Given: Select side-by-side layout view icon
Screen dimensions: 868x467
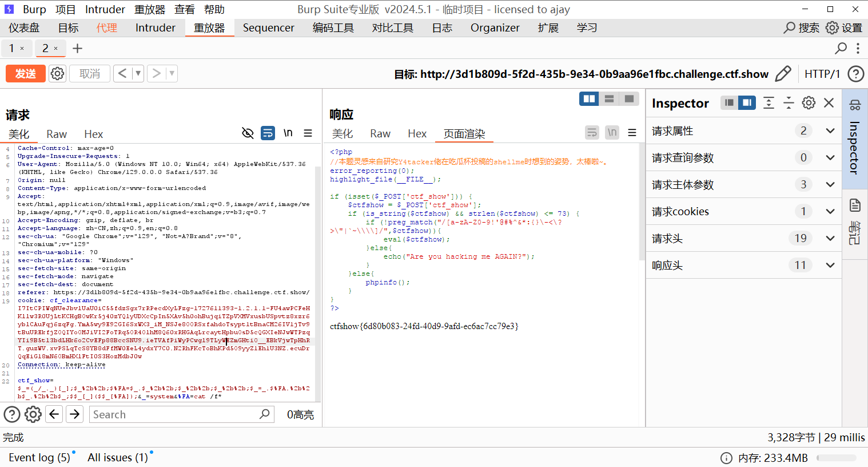Looking at the screenshot, I should coord(589,99).
